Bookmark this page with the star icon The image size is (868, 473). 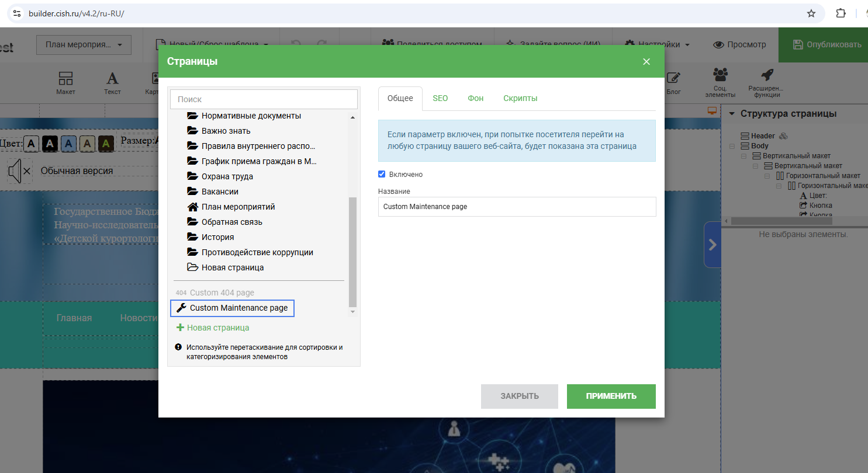(811, 13)
